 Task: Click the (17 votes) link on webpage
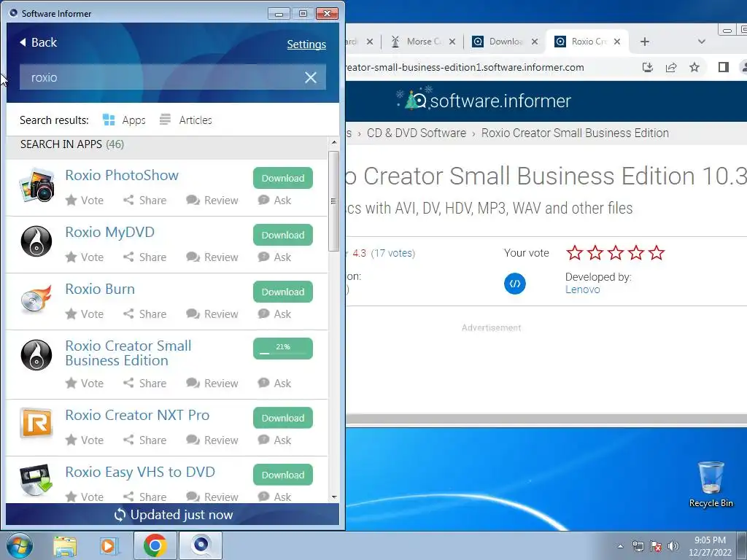click(x=393, y=253)
